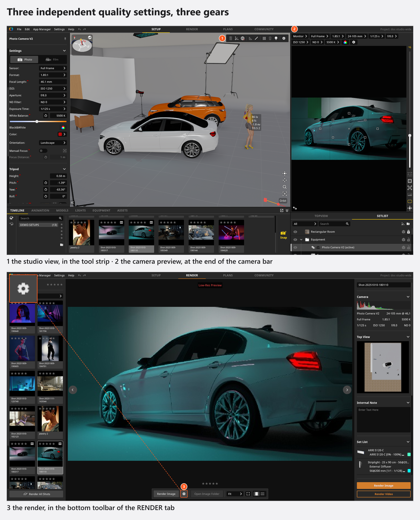Open the Orientation Landscape dropdown
The image size is (420, 520).
pyautogui.click(x=53, y=143)
